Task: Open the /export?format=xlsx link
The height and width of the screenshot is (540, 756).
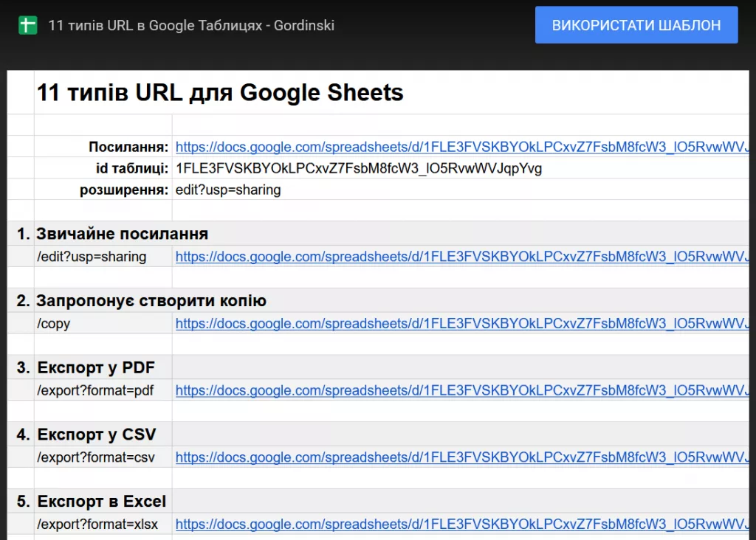Action: (x=462, y=524)
